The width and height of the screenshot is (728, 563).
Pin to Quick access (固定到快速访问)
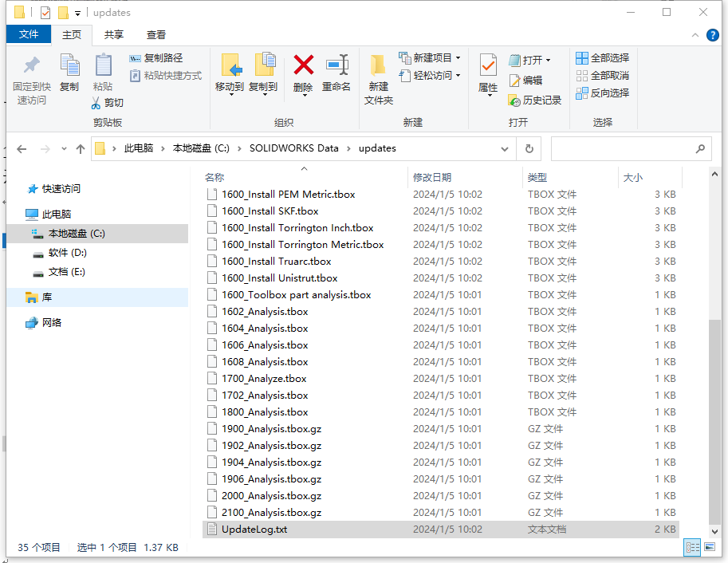click(x=32, y=80)
